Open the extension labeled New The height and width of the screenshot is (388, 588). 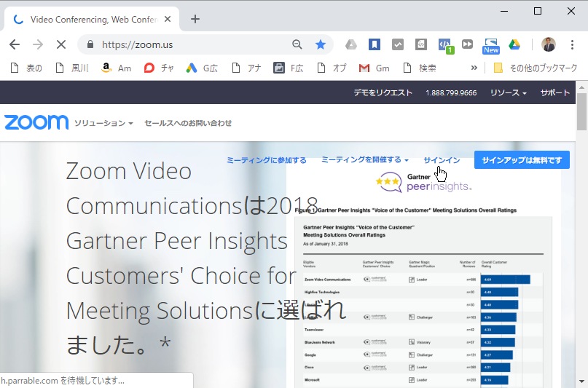point(491,46)
